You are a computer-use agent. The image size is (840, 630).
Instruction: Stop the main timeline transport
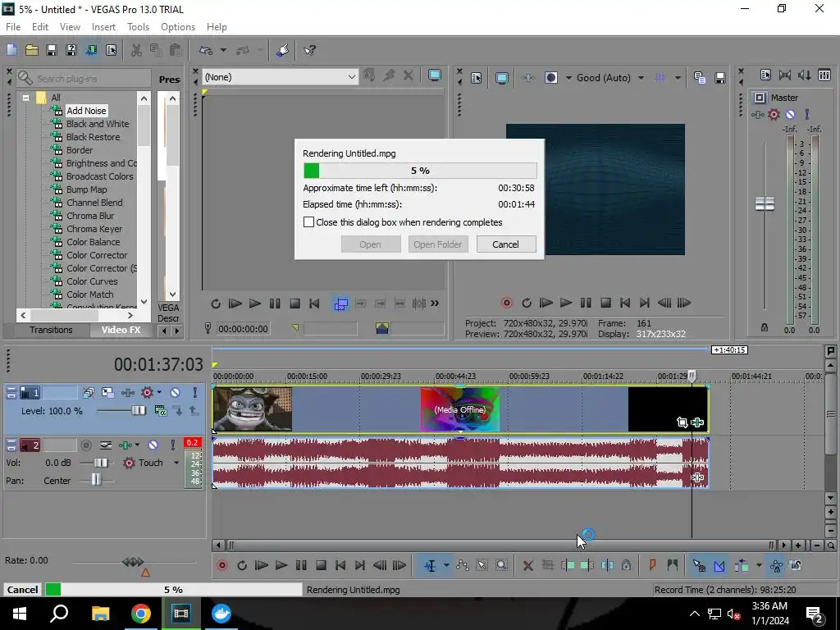pyautogui.click(x=321, y=565)
